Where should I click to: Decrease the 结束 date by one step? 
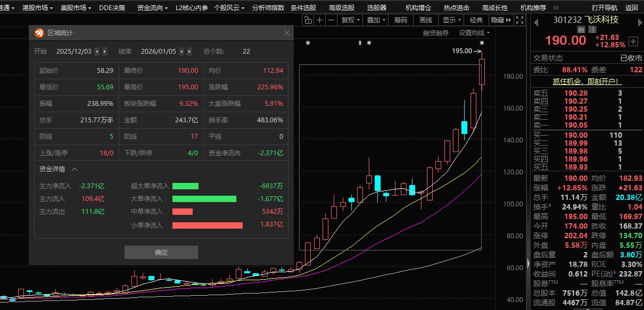point(181,52)
